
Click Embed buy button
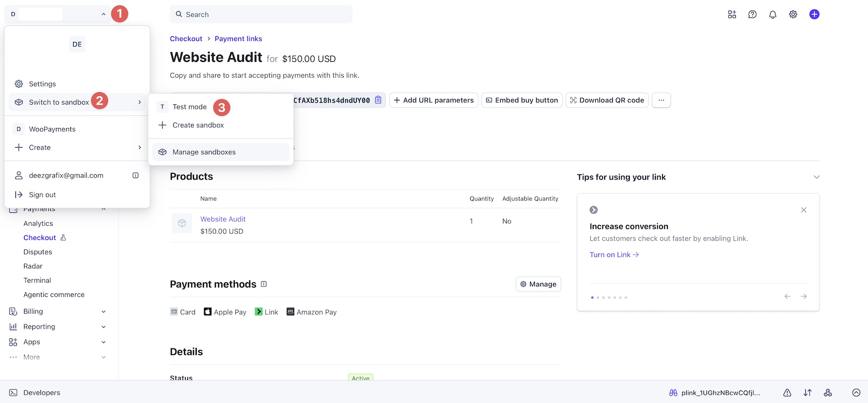(522, 100)
